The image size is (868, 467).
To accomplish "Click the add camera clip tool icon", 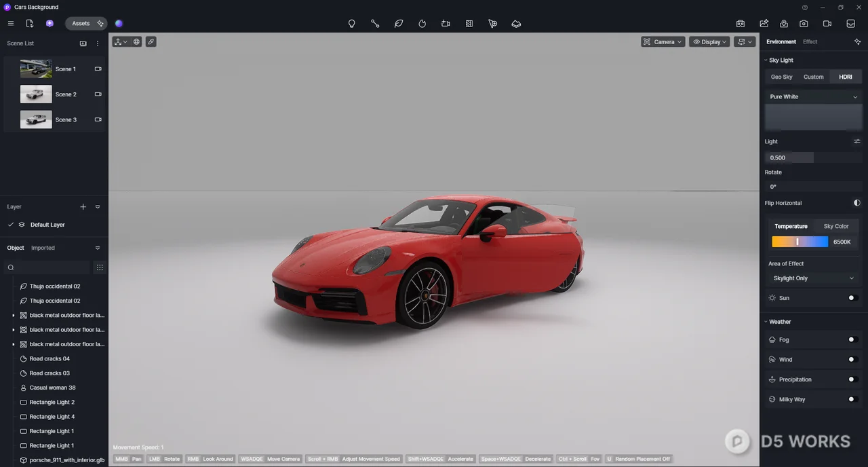I will point(446,23).
